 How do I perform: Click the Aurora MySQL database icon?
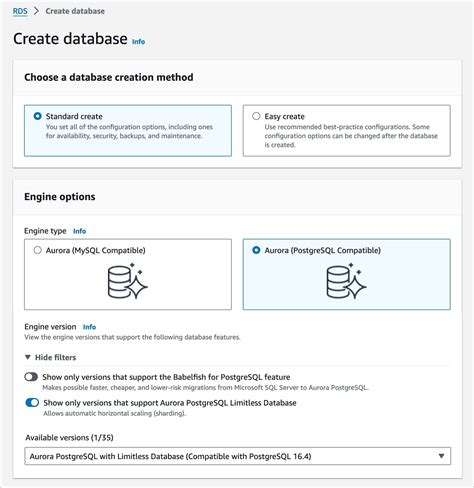[x=127, y=281]
